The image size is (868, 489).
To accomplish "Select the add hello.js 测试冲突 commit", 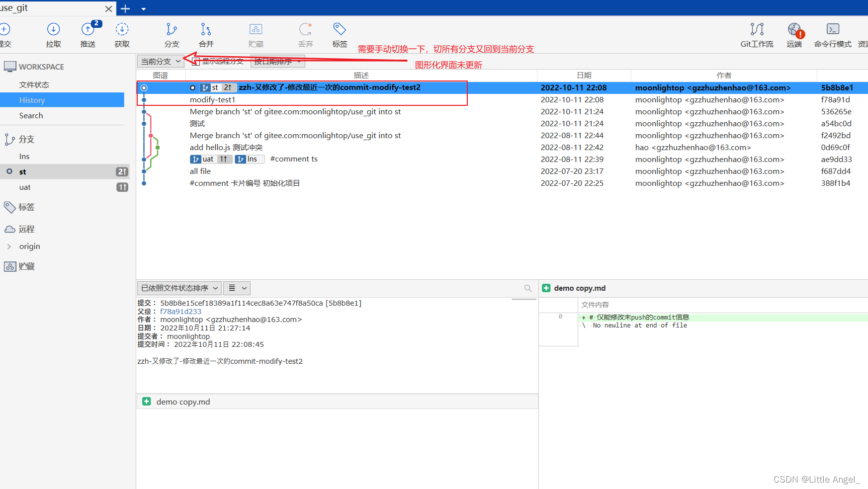I will (502, 147).
